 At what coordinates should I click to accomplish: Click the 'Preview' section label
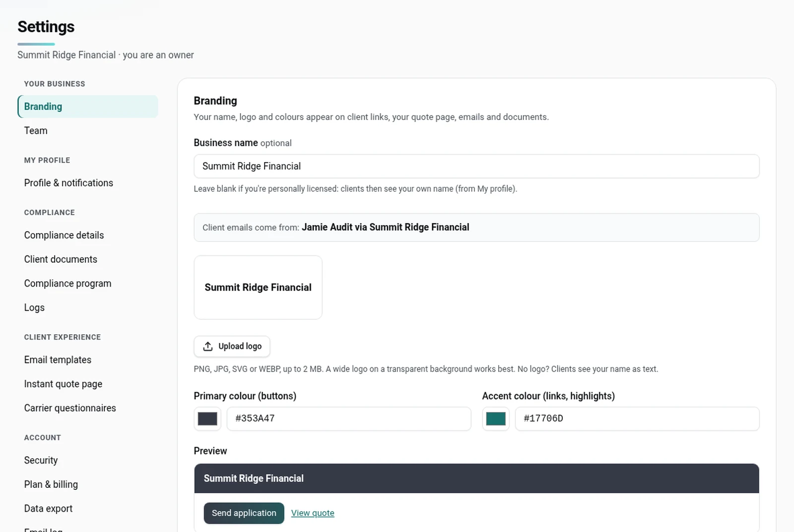tap(210, 451)
